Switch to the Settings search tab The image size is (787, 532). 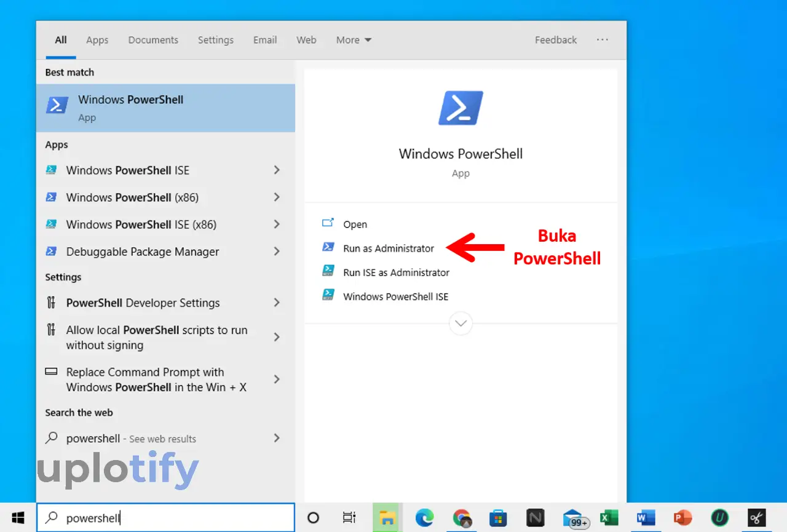[x=215, y=40]
